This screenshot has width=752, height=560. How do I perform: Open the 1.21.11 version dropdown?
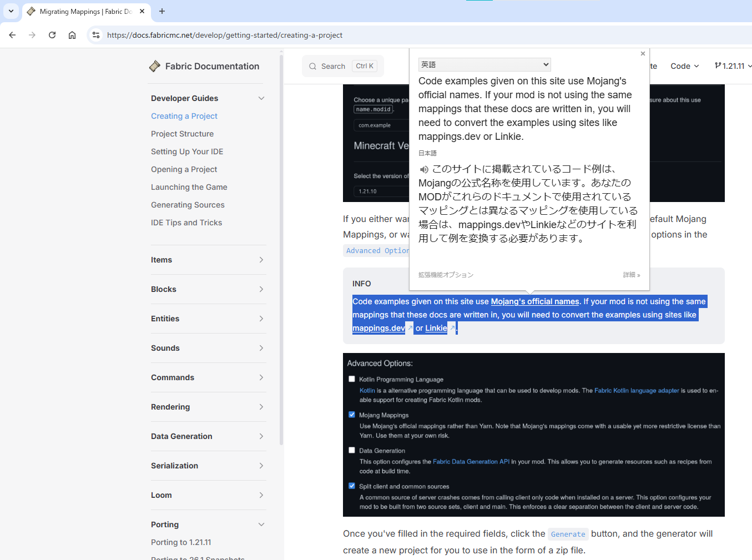733,66
